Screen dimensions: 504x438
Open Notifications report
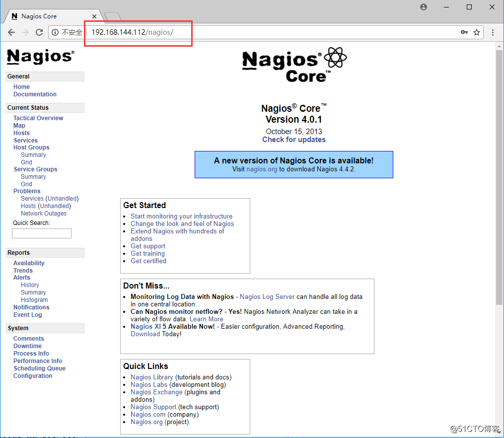pos(31,307)
